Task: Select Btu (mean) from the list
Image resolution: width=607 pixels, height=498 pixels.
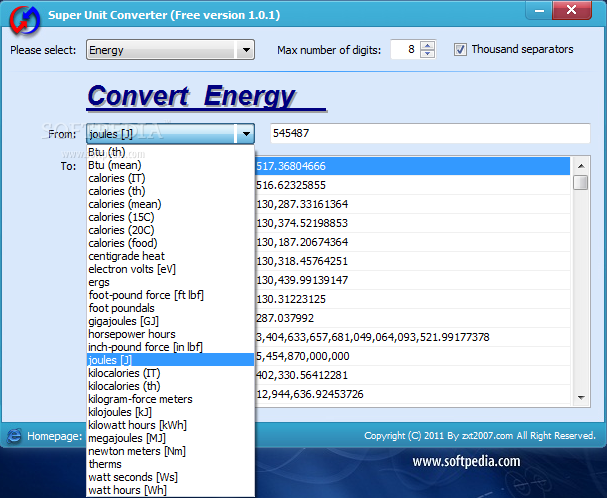Action: point(170,165)
